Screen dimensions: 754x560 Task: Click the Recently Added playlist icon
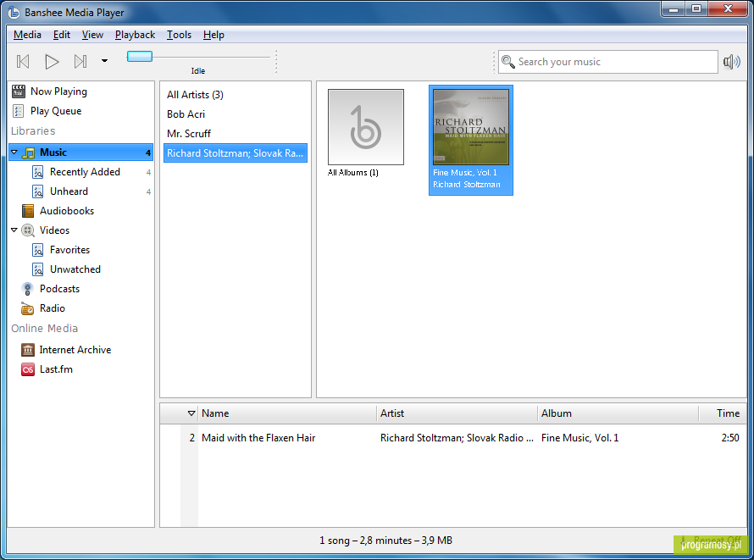coord(37,172)
